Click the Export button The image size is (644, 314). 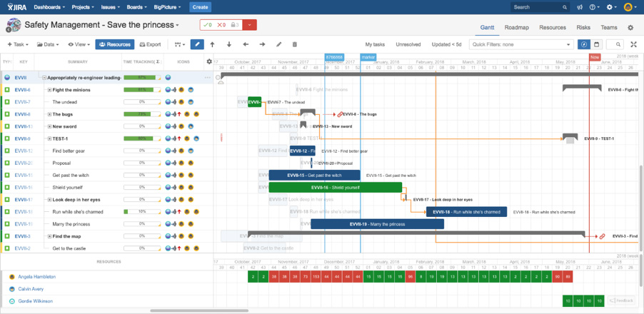(x=151, y=44)
